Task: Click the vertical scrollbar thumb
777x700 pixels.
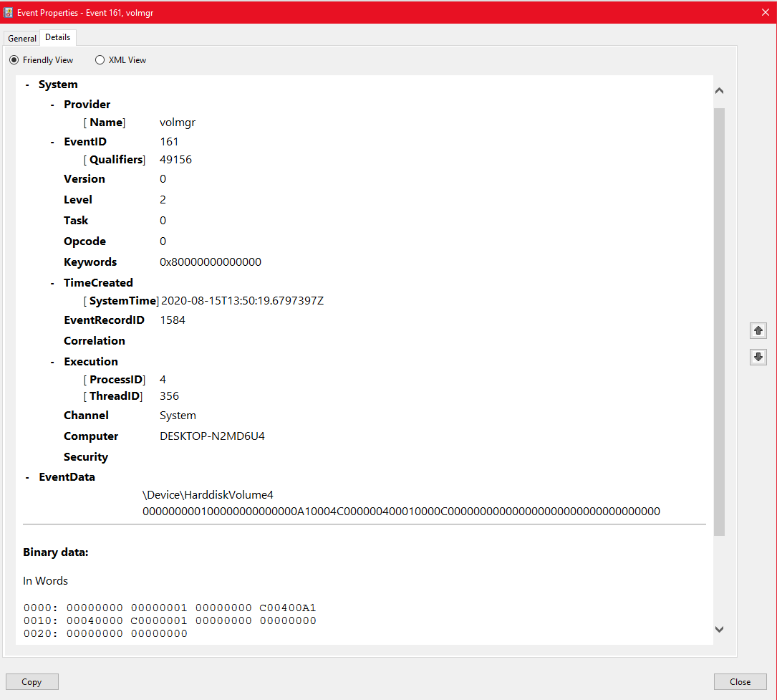Action: tap(720, 322)
